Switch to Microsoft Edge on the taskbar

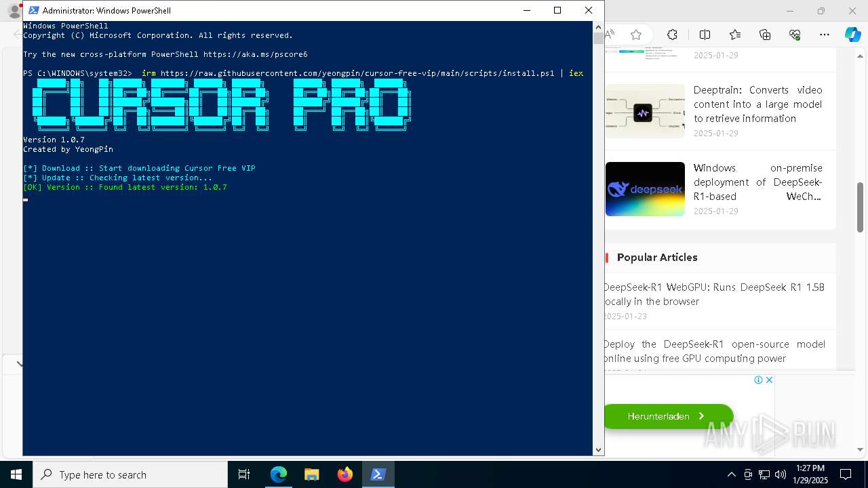(278, 474)
